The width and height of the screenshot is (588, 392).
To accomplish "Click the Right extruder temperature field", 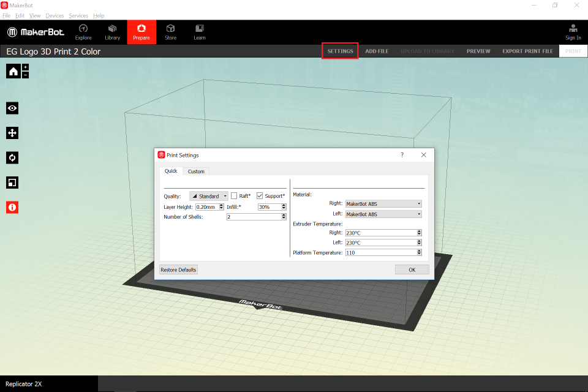I will point(381,233).
